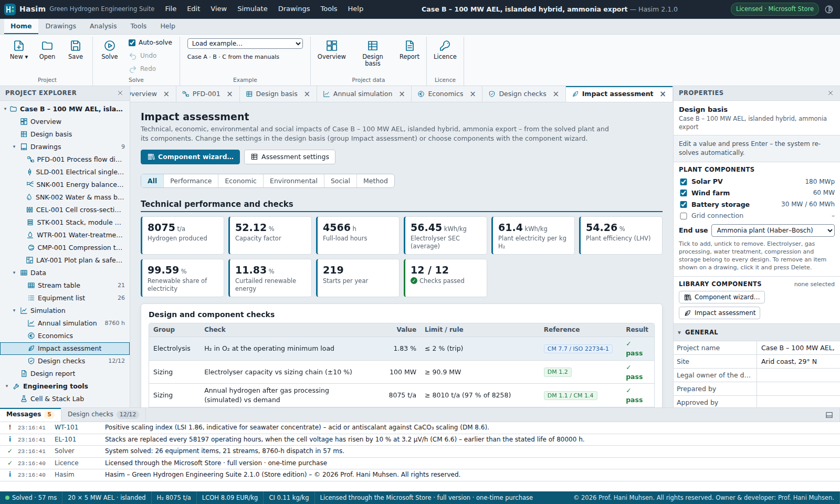Image resolution: width=840 pixels, height=504 pixels.
Task: Click the DM 1.2 reference badge
Action: tap(558, 372)
